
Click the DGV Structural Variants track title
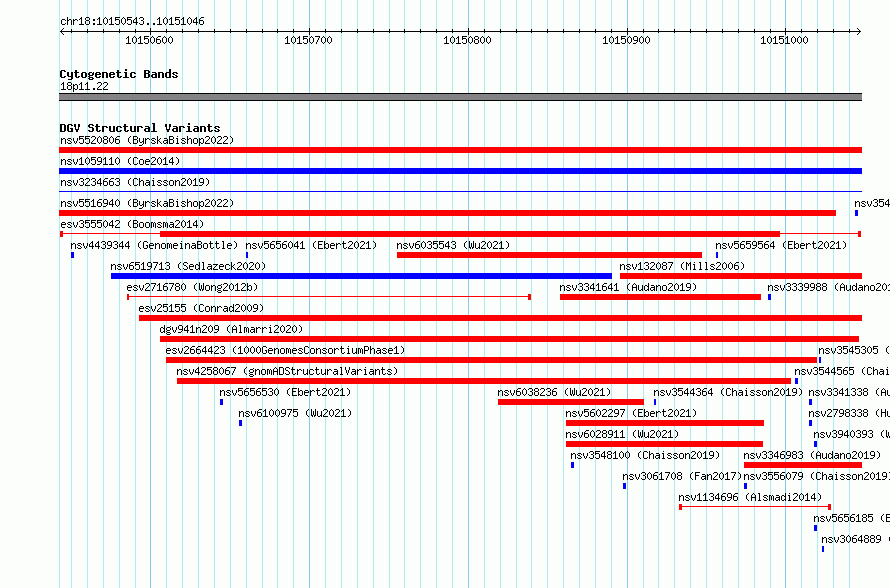(x=140, y=128)
